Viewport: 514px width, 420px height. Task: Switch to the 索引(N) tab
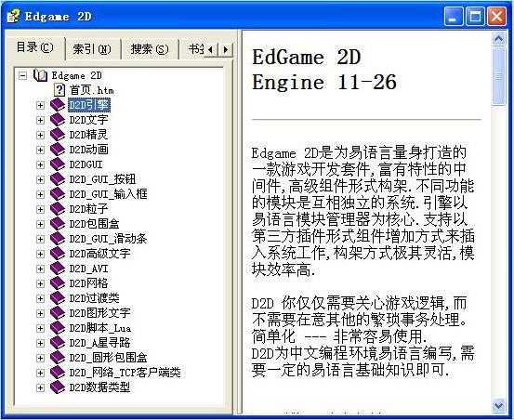[92, 49]
